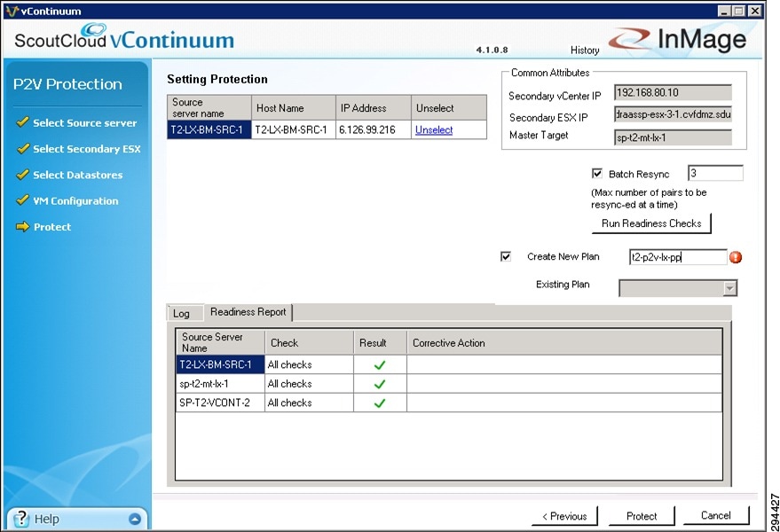Click T2-LX-BM-SRC-1 in the Host Name column

pos(294,129)
